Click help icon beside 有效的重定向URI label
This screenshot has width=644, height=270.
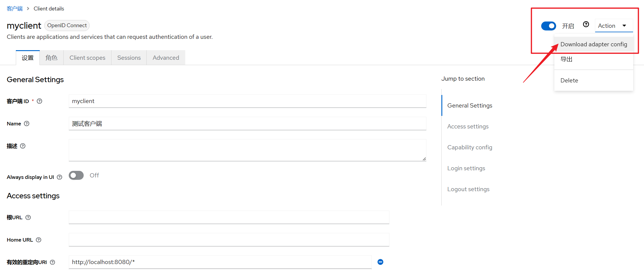tap(53, 262)
